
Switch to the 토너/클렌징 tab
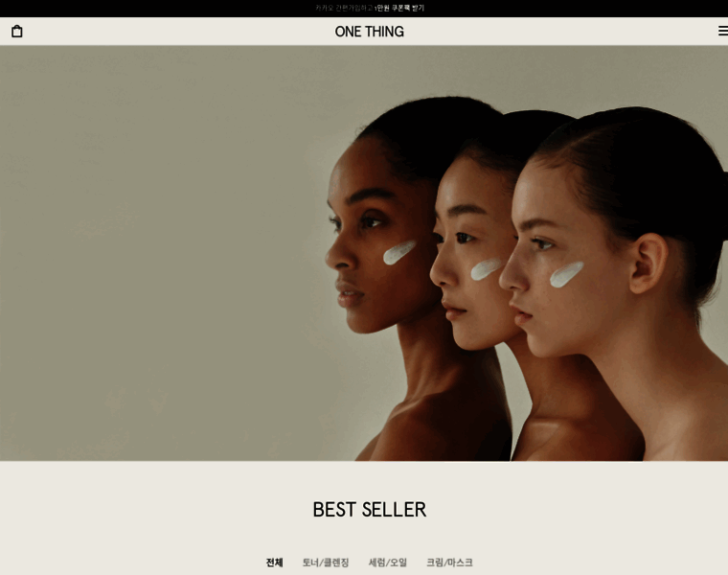pyautogui.click(x=326, y=563)
